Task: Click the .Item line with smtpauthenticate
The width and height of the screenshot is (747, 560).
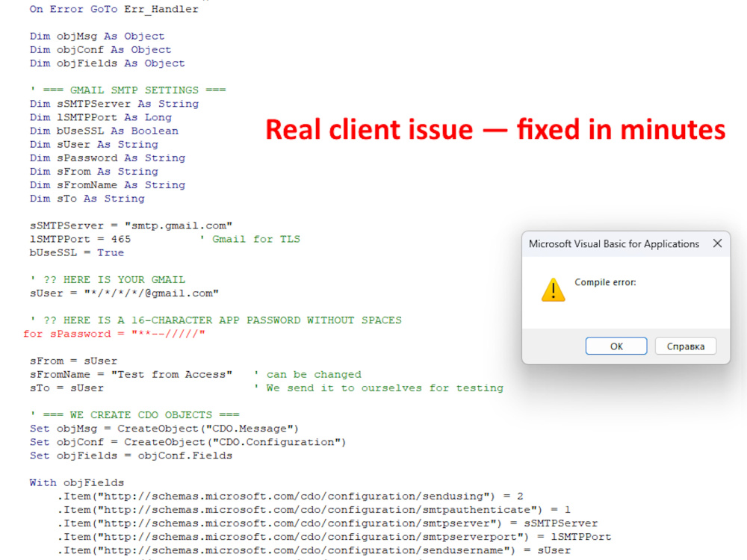Action: click(x=314, y=510)
